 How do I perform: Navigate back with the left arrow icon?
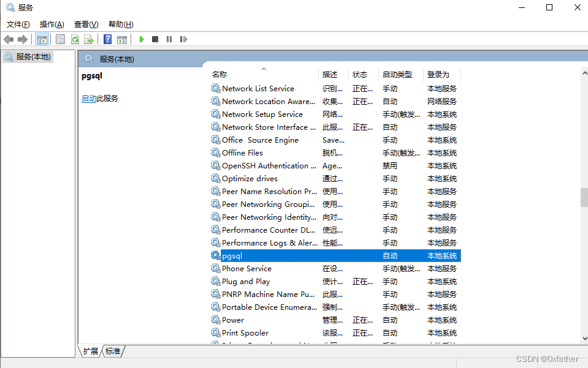(9, 39)
